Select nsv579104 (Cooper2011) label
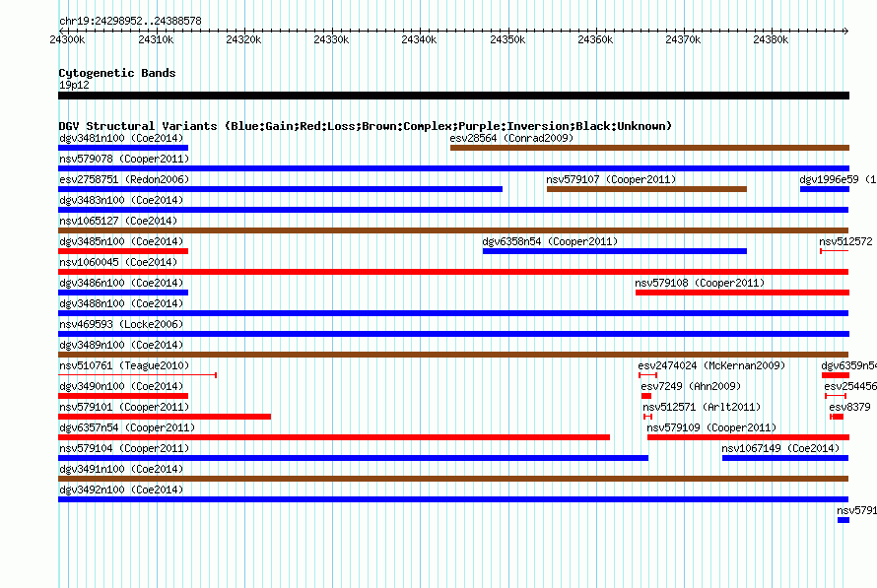877x588 pixels. (x=124, y=448)
